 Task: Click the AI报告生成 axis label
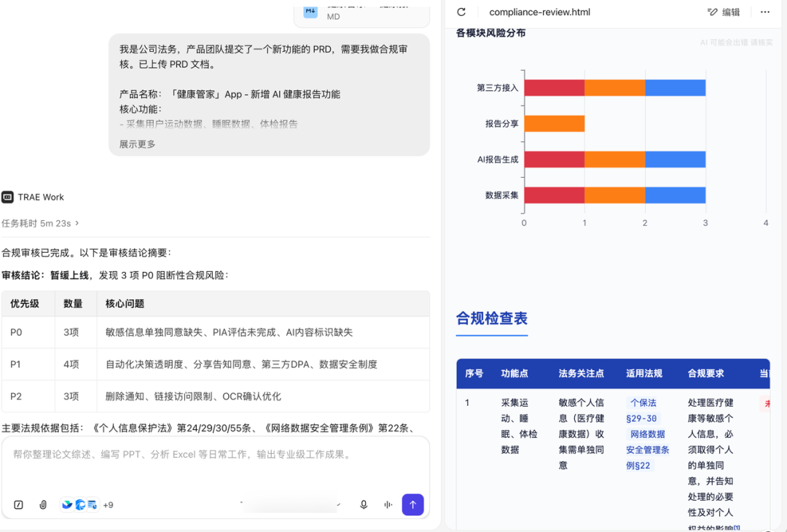click(x=498, y=160)
